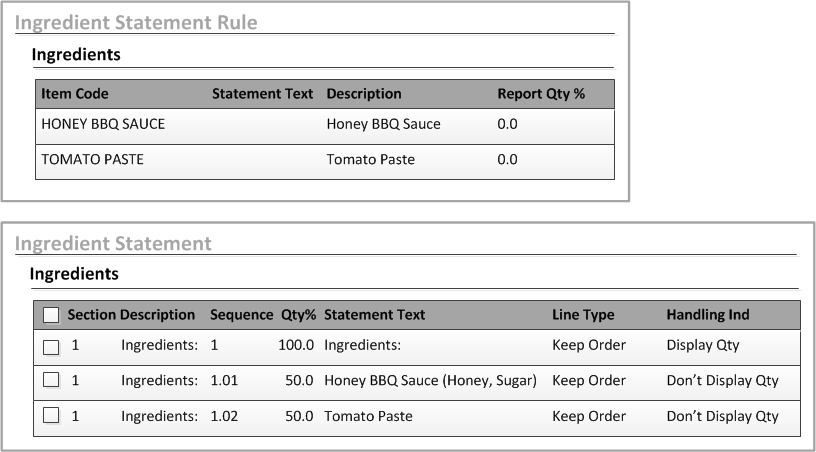Image resolution: width=816 pixels, height=452 pixels.
Task: Sort by the Item Code column header
Action: point(75,94)
